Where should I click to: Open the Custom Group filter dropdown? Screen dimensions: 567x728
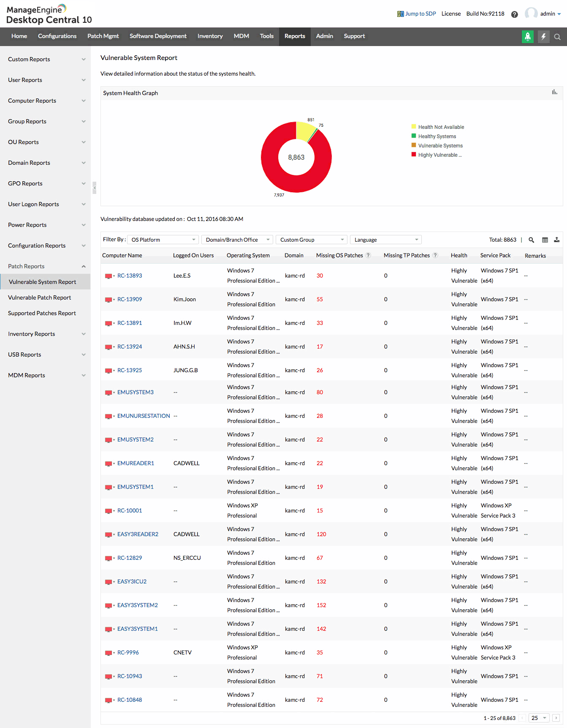point(312,240)
